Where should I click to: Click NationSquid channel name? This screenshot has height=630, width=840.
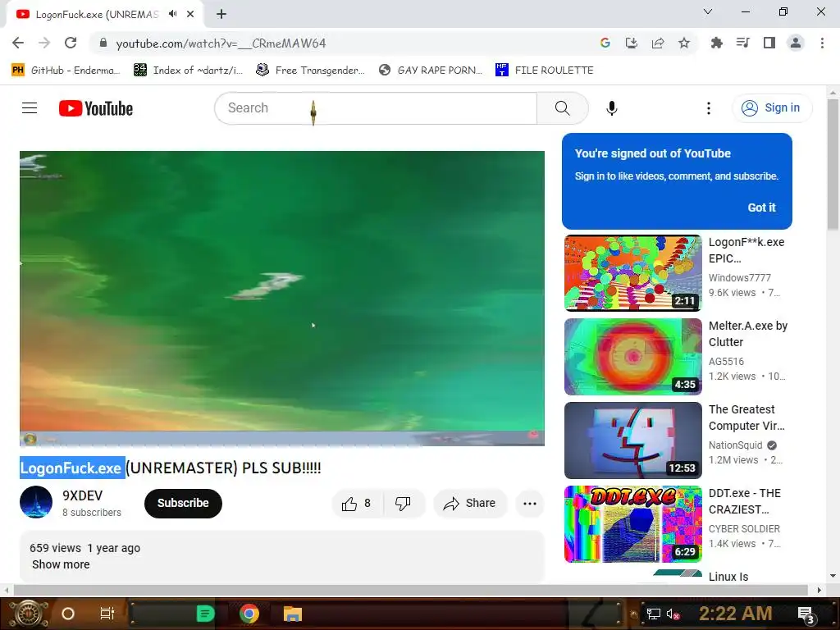point(735,445)
